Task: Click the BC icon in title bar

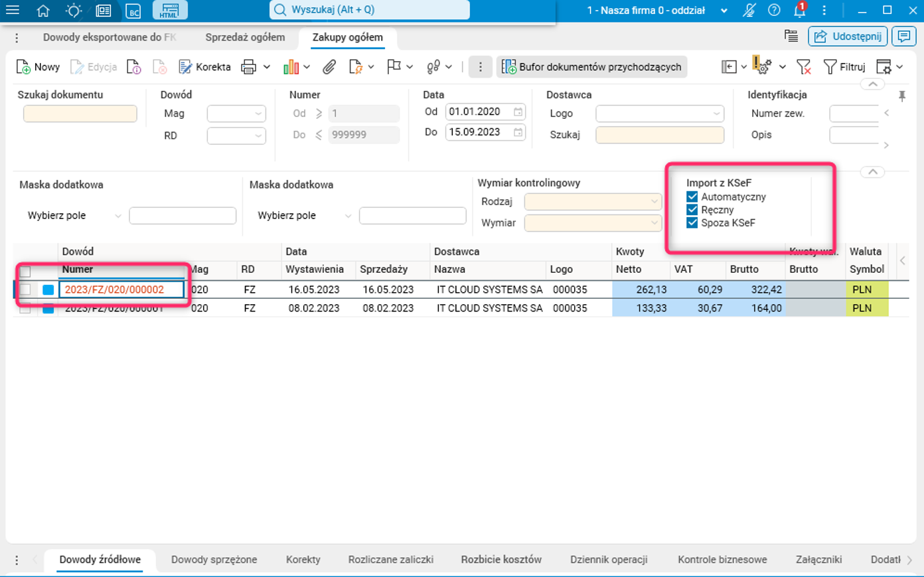Action: coord(133,11)
